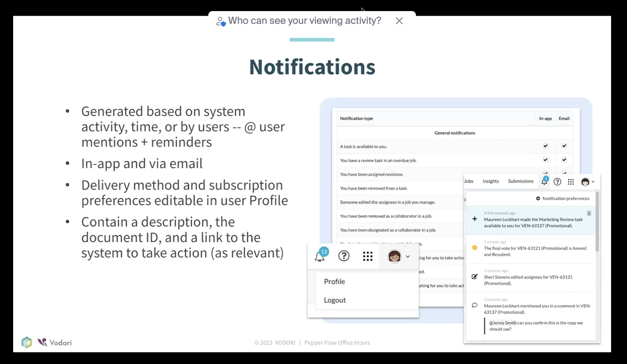
Task: Uncheck the In-app checkbox for task availability
Action: (546, 146)
